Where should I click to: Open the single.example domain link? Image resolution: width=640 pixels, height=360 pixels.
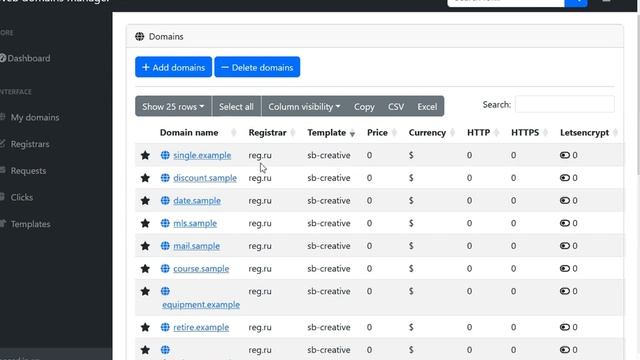click(202, 156)
